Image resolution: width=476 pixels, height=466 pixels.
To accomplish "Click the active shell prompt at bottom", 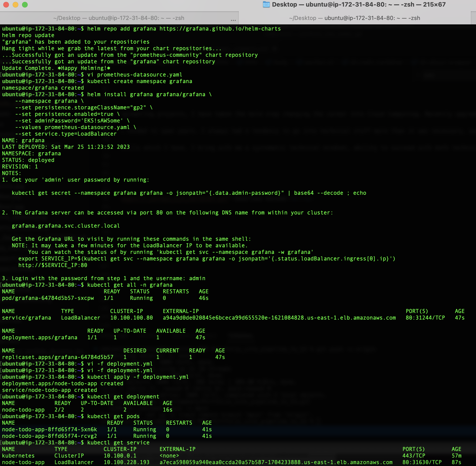I will (42, 443).
